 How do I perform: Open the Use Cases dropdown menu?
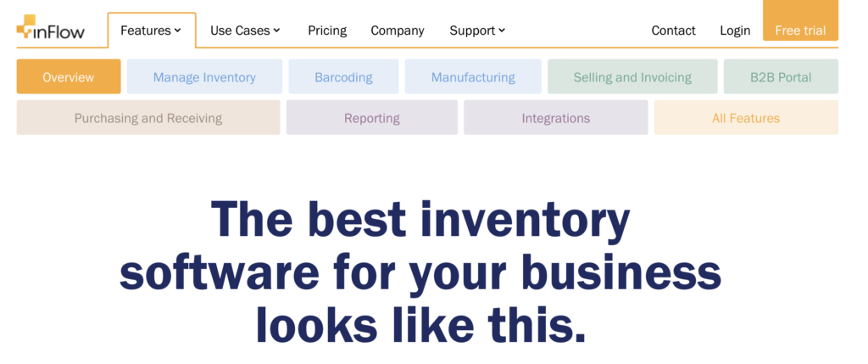click(245, 31)
